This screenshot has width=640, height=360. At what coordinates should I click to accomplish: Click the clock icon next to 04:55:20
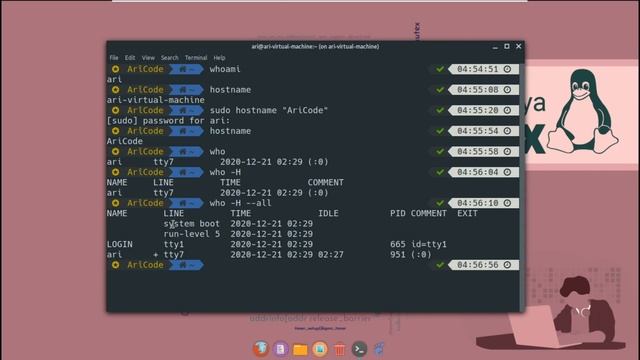click(x=507, y=110)
